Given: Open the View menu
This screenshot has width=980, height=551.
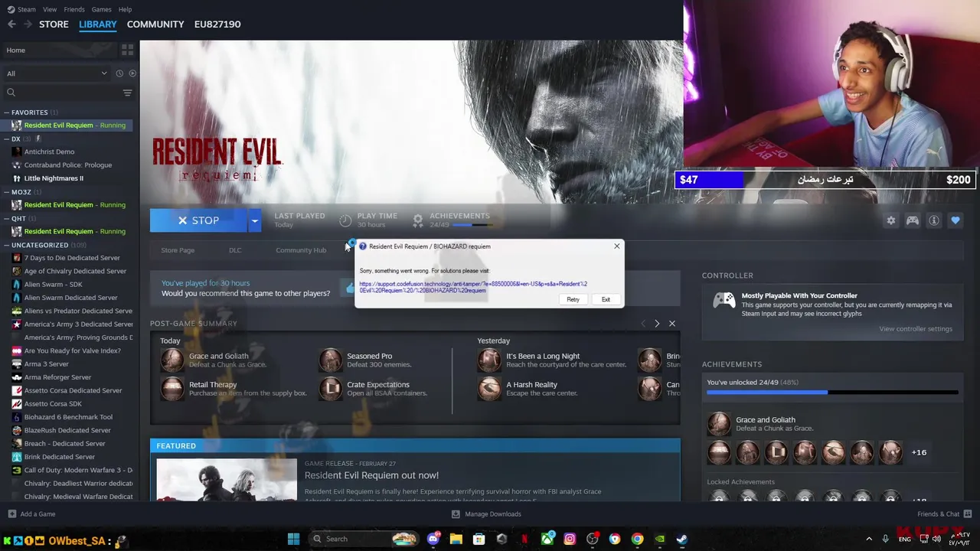Looking at the screenshot, I should coord(50,9).
